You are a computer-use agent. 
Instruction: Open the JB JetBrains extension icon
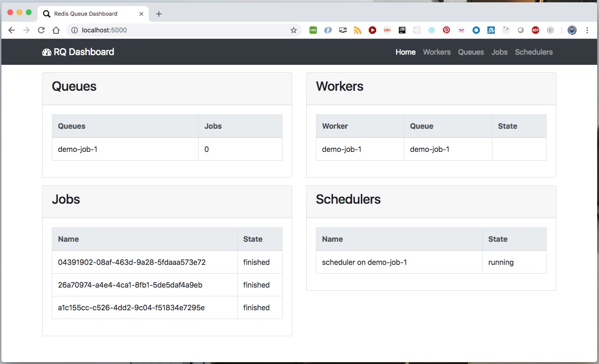[402, 30]
